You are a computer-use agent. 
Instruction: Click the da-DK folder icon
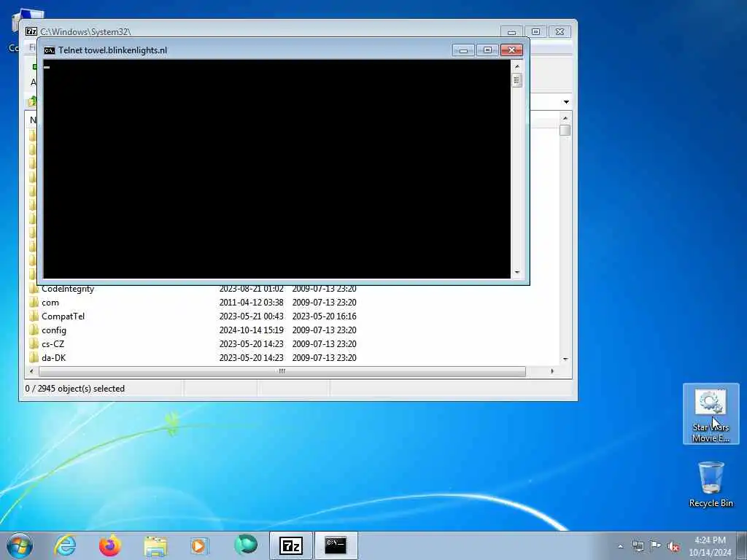coord(34,357)
